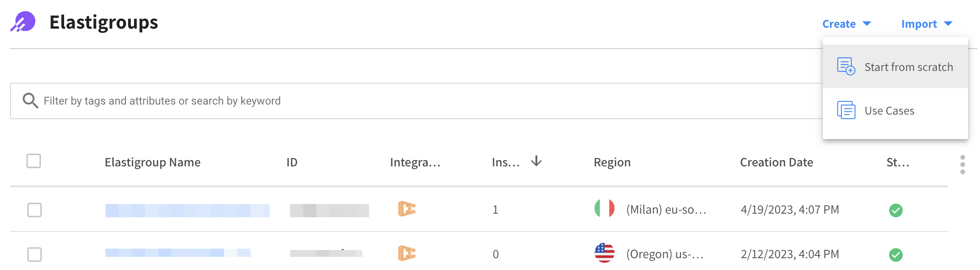The height and width of the screenshot is (270, 980).
Task: Click the search magnifier icon
Action: [30, 100]
